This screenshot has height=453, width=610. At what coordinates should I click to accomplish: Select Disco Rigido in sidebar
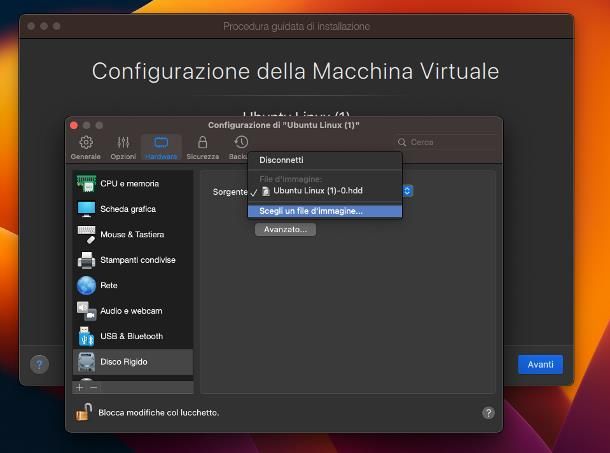click(133, 362)
